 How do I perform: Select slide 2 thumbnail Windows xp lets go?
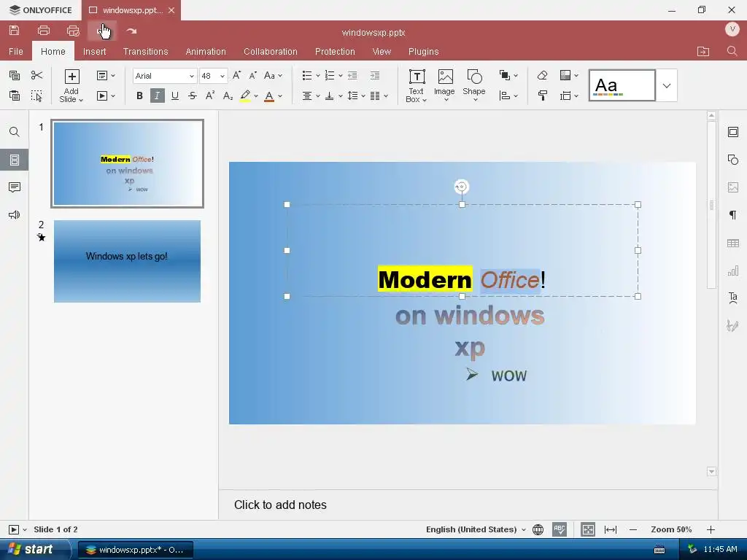pyautogui.click(x=127, y=261)
